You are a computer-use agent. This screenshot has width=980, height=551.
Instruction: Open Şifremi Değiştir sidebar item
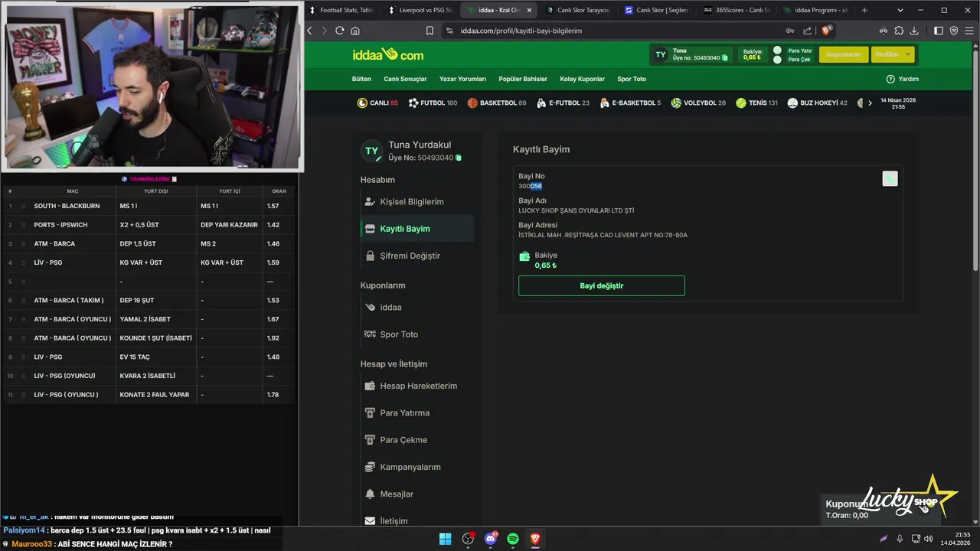(x=416, y=256)
